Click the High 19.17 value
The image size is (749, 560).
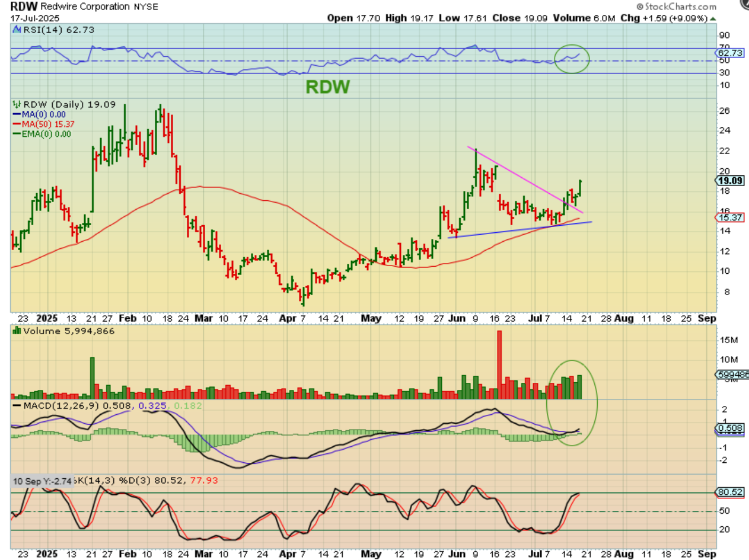[410, 18]
